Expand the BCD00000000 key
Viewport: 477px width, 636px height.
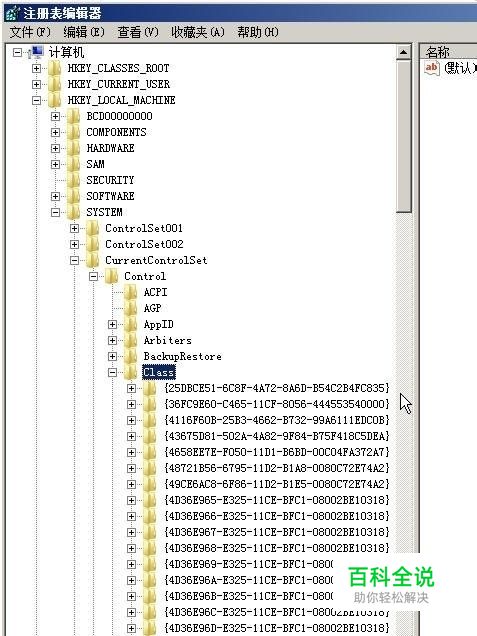[x=56, y=116]
